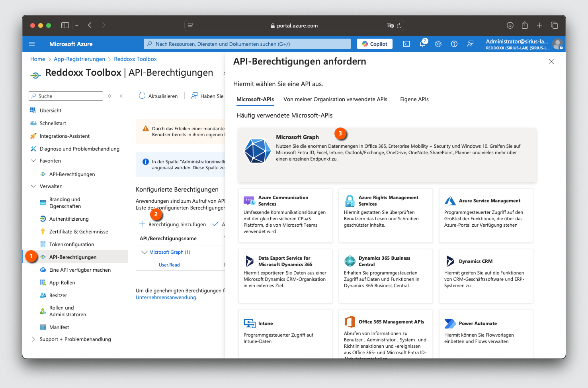Screen dimensions: 588x388
Task: Toggle the Safari sidebar button
Action: (x=65, y=25)
